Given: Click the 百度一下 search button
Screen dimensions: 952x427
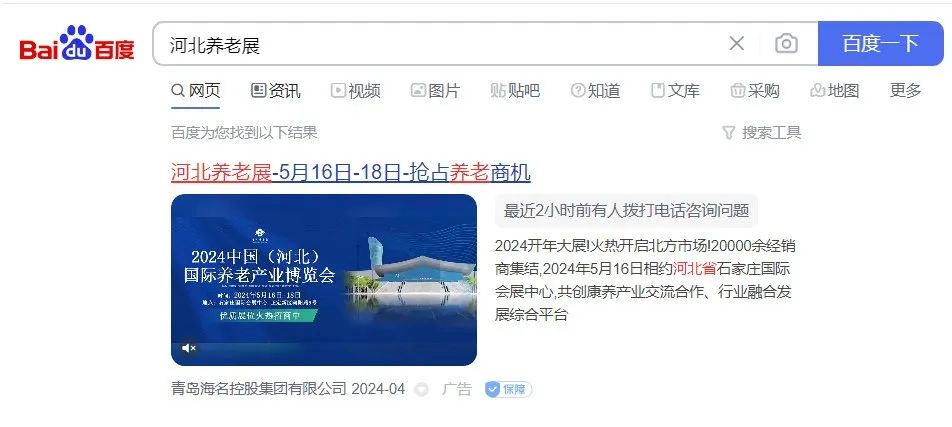Looking at the screenshot, I should [x=880, y=44].
